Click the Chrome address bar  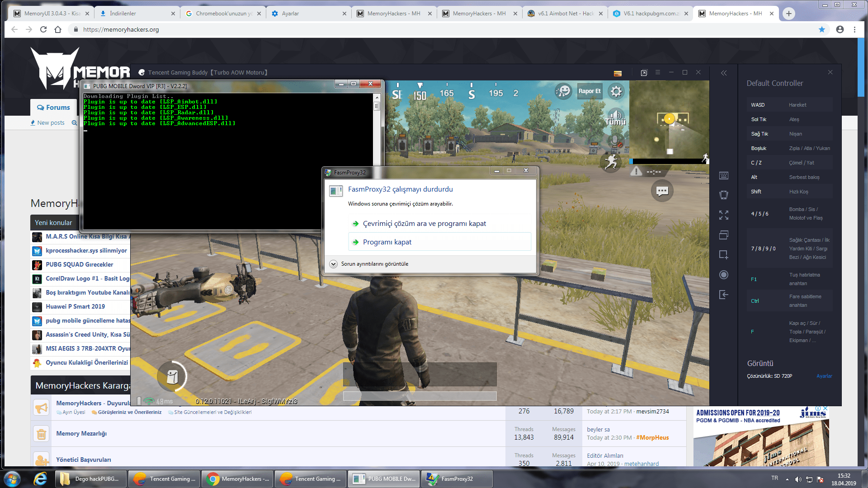point(443,29)
